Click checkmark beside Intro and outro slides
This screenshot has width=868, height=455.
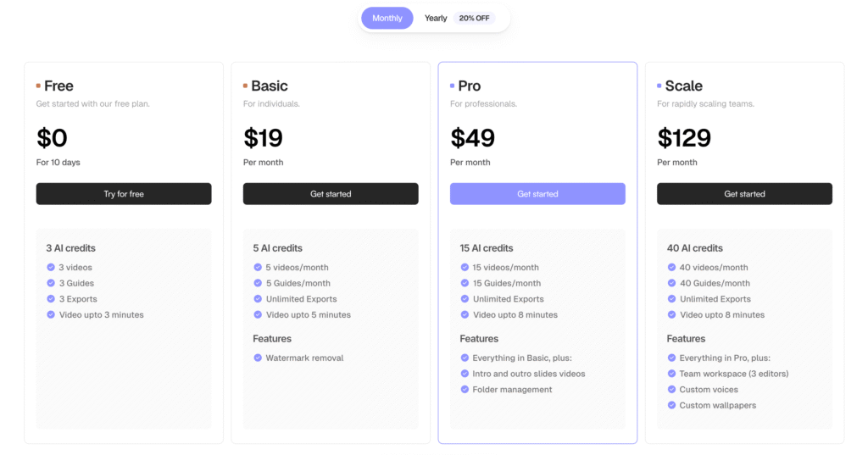[465, 374]
